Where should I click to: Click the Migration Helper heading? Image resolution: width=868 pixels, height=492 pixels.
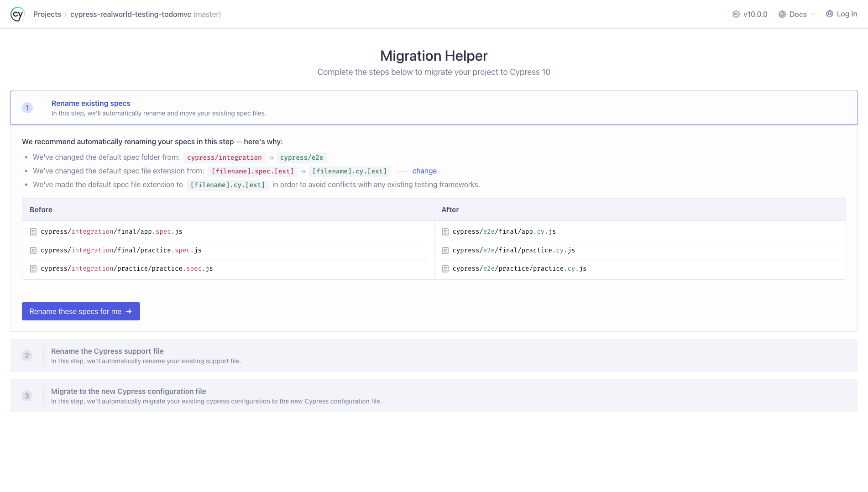click(x=434, y=56)
